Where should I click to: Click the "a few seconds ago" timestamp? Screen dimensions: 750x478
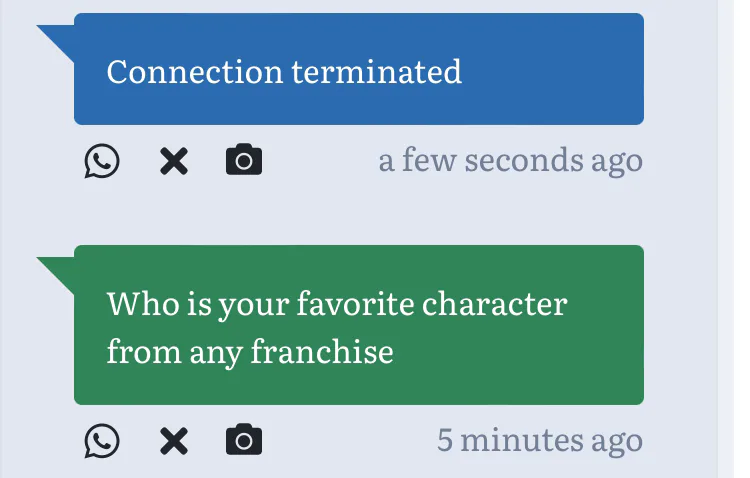510,160
